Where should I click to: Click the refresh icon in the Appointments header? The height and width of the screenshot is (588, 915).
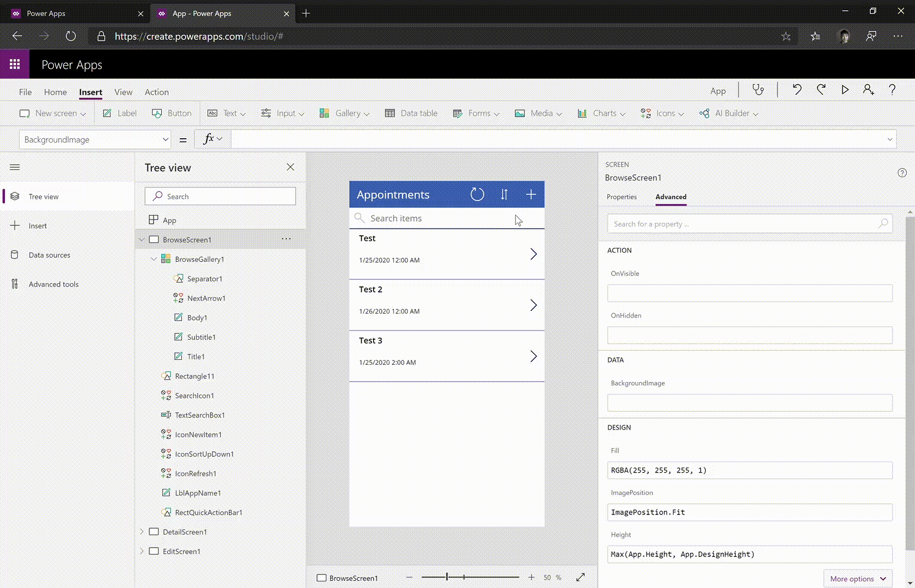[x=477, y=194]
